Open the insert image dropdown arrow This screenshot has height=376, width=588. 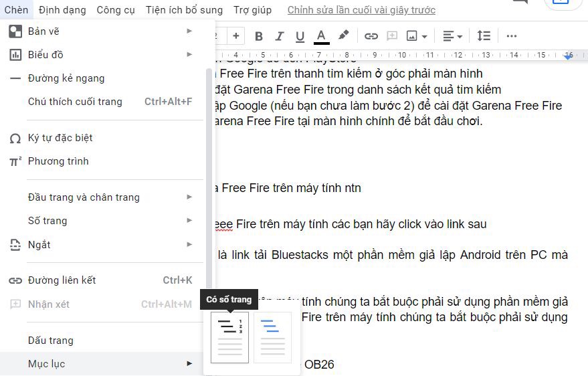coord(425,36)
